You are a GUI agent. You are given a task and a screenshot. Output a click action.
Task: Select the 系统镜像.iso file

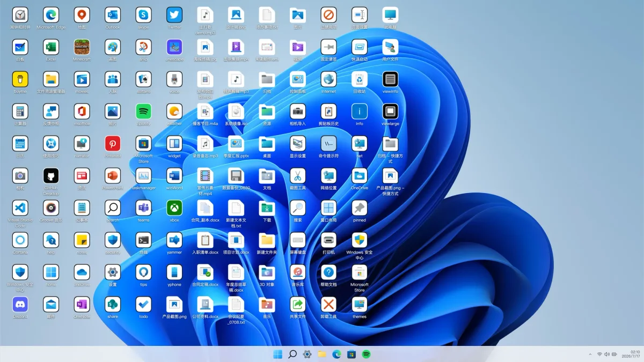(236, 112)
